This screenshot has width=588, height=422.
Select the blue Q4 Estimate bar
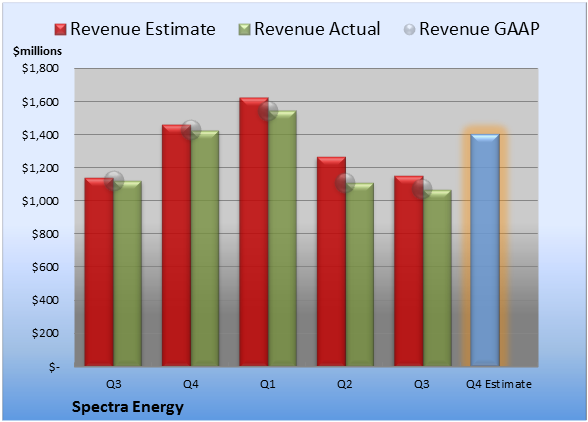click(x=485, y=250)
